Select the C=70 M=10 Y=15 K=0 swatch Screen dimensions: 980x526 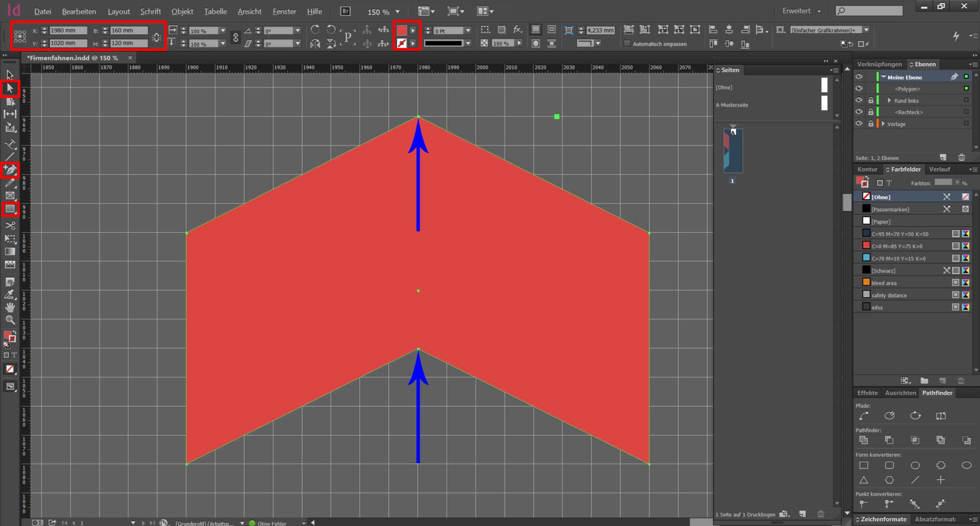pyautogui.click(x=898, y=258)
